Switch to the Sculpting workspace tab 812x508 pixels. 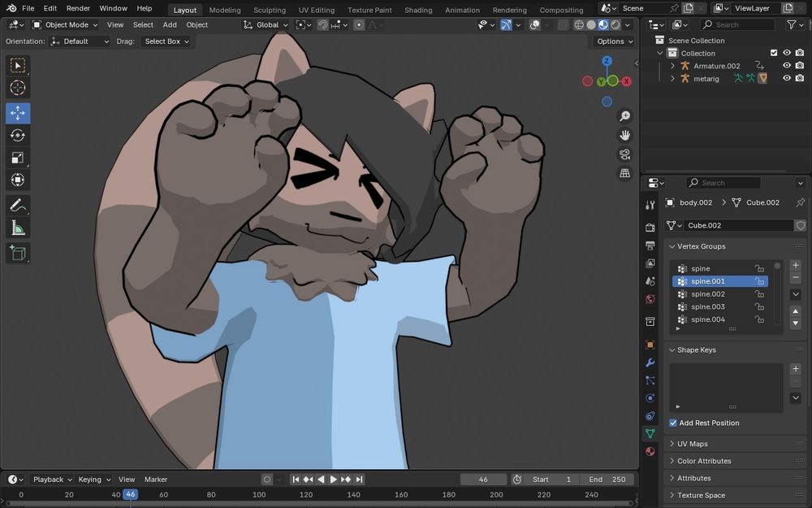pyautogui.click(x=269, y=10)
